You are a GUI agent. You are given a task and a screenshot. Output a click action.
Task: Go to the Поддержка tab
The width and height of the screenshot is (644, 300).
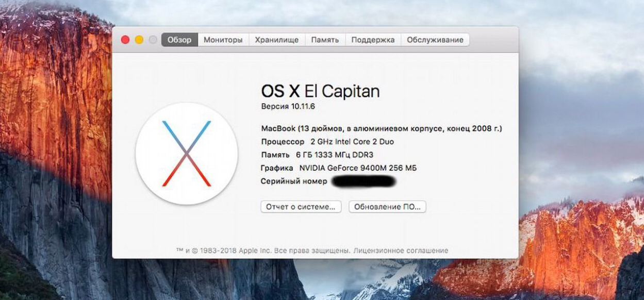pyautogui.click(x=373, y=40)
